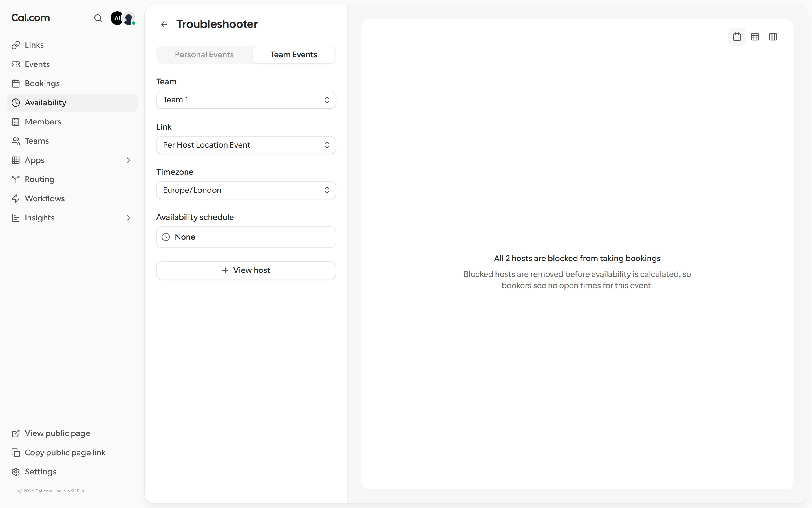Open the search magnifier icon
Screen dimensions: 812x508
98,18
